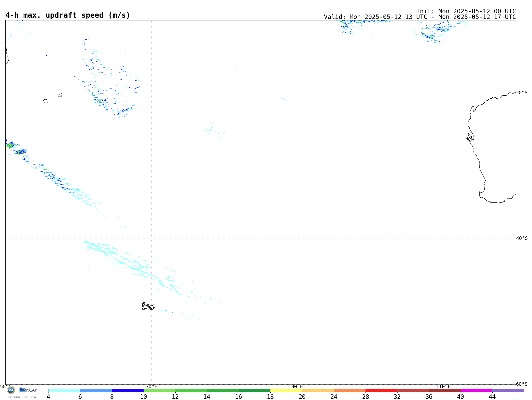Click the Kerguelen island outline near 70°E

[149, 306]
